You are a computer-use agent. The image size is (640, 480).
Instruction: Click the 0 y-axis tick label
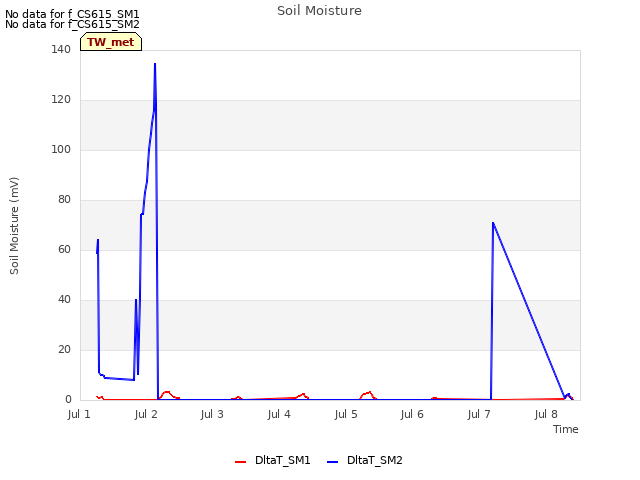pyautogui.click(x=68, y=400)
